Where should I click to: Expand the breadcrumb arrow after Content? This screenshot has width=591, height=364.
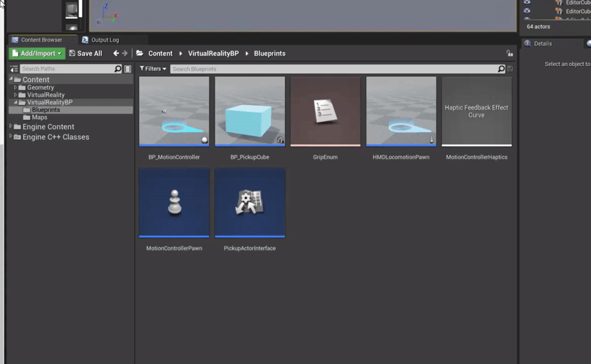(180, 54)
